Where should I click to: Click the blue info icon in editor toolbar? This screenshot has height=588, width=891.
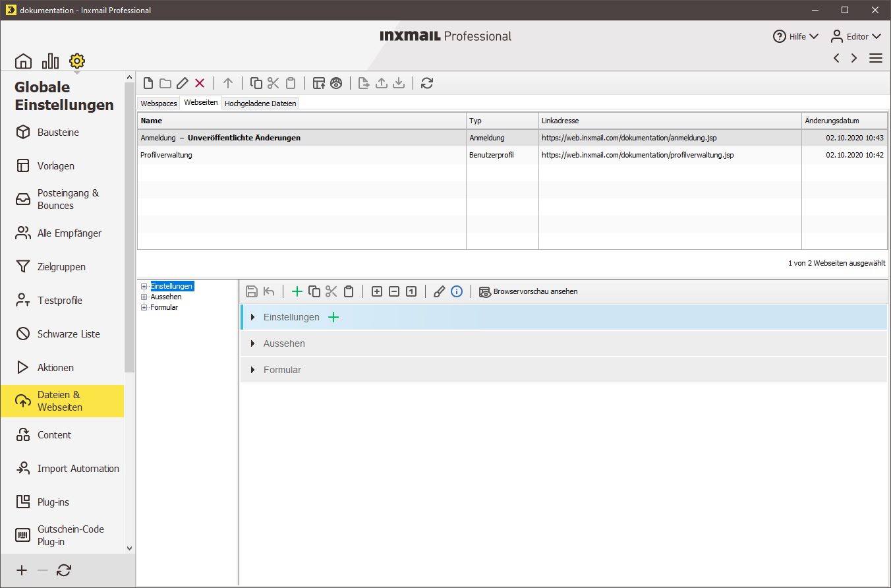[x=457, y=291]
